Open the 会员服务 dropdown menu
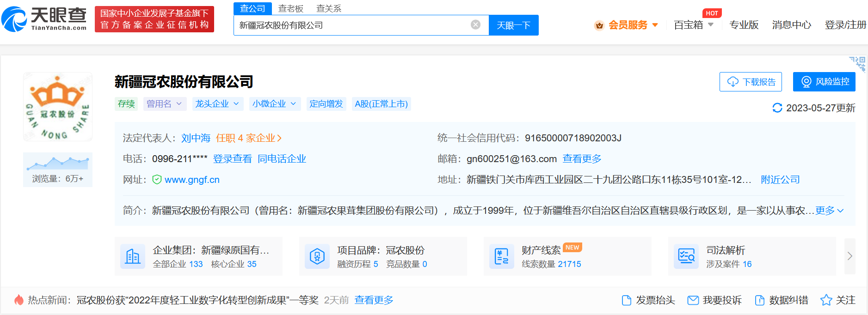The width and height of the screenshot is (868, 315). click(633, 25)
